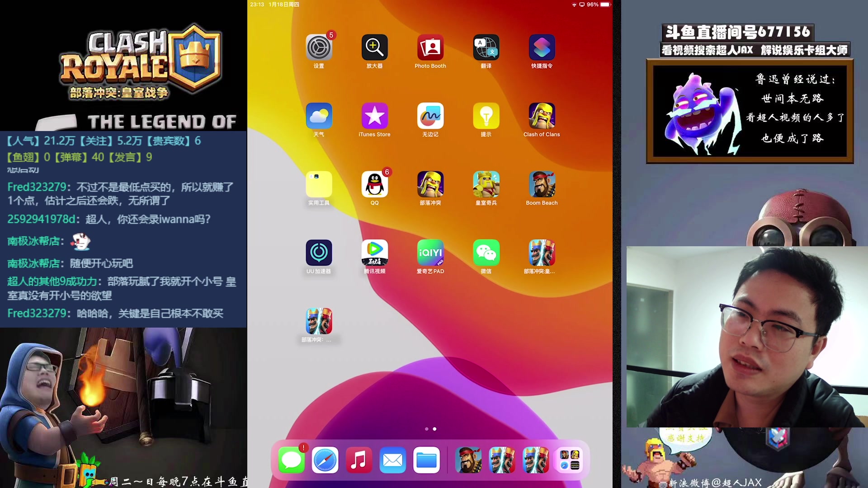
Task: Open Photo Booth
Action: (x=430, y=47)
